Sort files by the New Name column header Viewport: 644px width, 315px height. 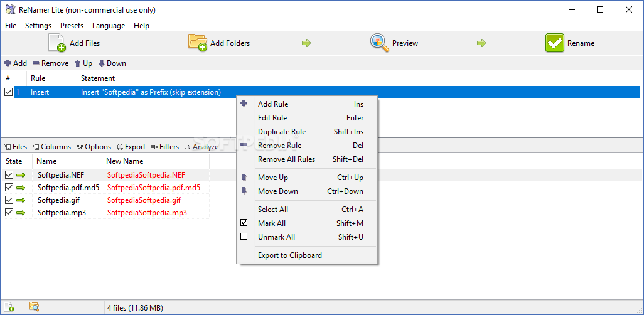coord(153,161)
